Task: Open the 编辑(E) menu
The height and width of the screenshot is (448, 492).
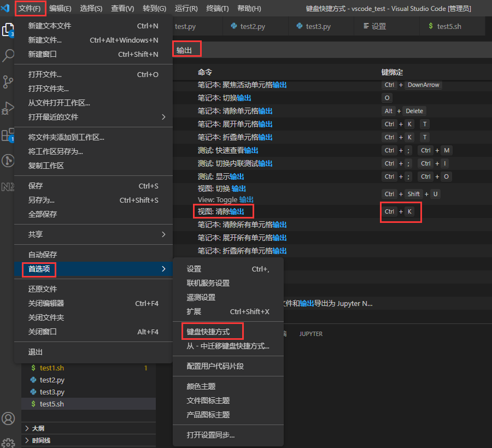Action: (60, 8)
